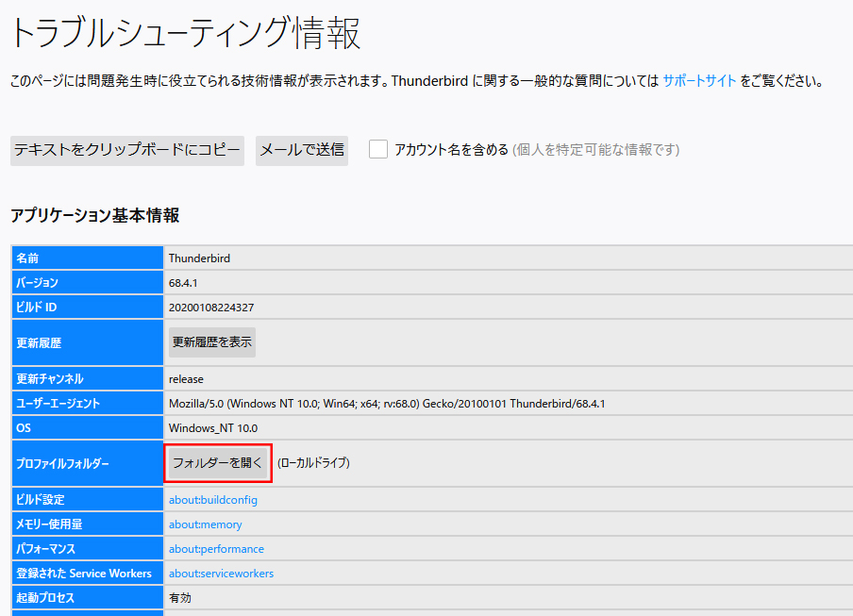Open the about:memory link
Screen dimensions: 853x616
click(x=205, y=524)
